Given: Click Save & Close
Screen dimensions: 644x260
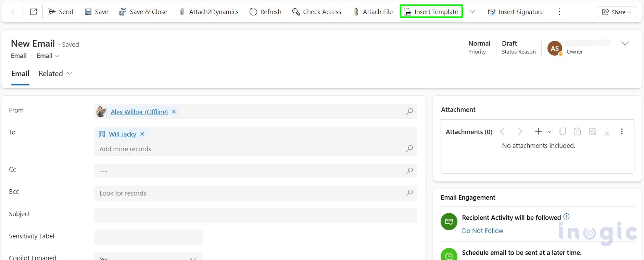Looking at the screenshot, I should (143, 12).
